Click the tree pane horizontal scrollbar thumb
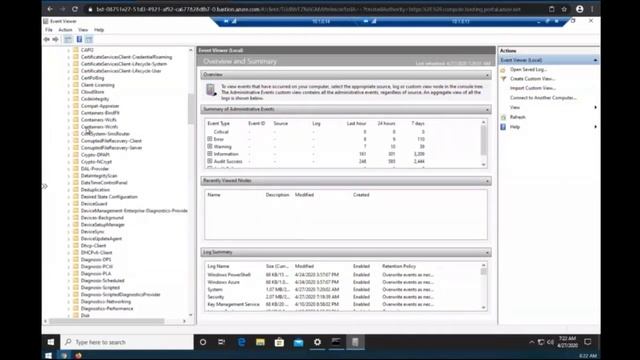 pyautogui.click(x=107, y=321)
